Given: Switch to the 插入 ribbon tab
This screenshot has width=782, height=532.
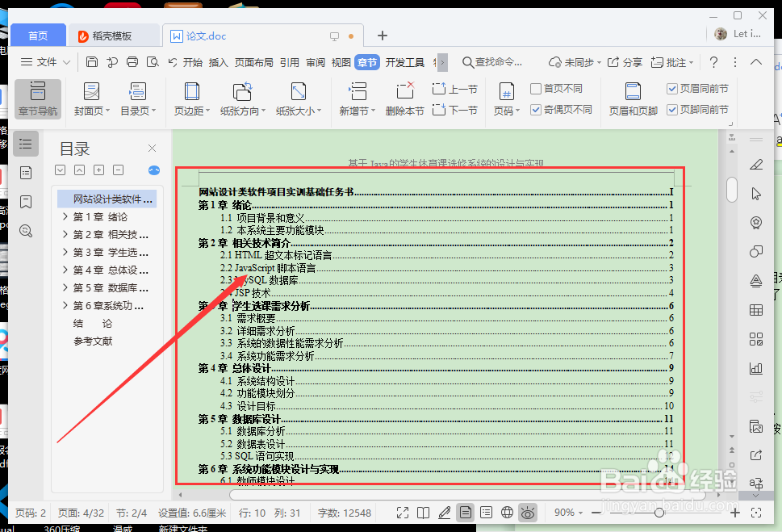Looking at the screenshot, I should click(218, 61).
